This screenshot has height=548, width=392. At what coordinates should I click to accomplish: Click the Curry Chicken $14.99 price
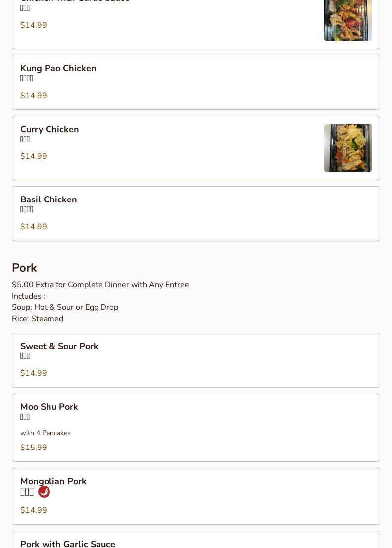(x=34, y=156)
